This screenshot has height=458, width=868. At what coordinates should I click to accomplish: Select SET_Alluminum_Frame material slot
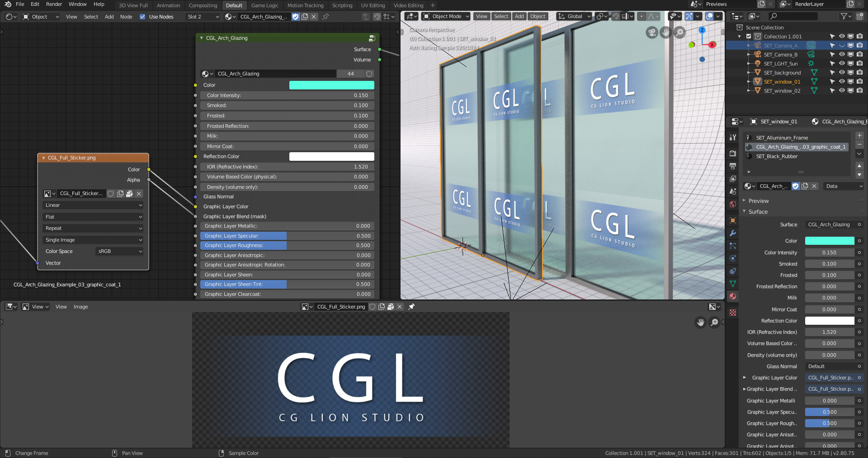(797, 138)
